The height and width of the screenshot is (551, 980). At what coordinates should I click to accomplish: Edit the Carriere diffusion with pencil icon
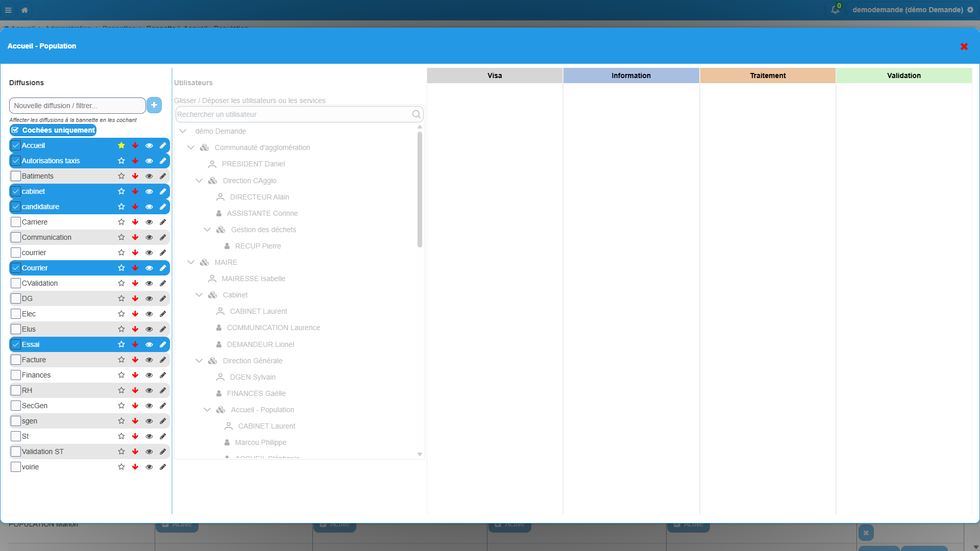pos(163,222)
